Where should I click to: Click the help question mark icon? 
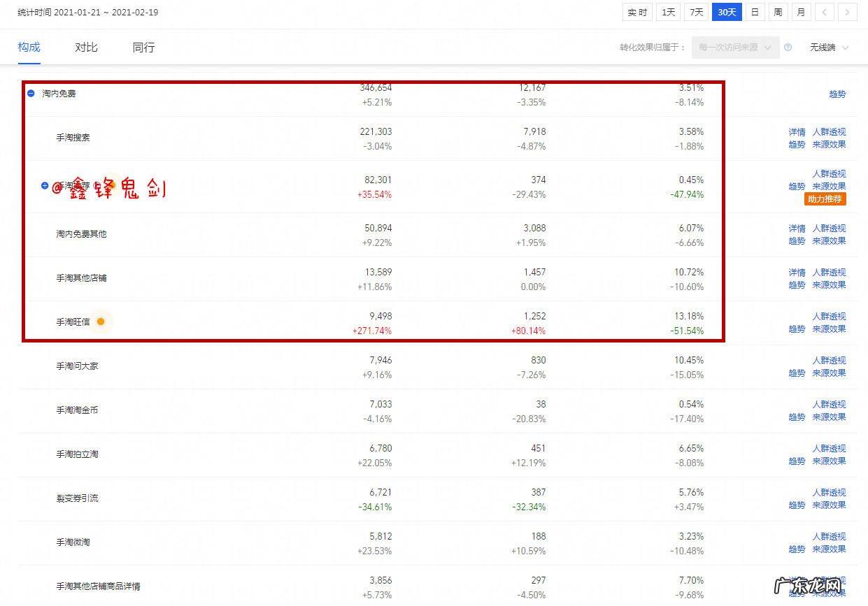(x=788, y=48)
